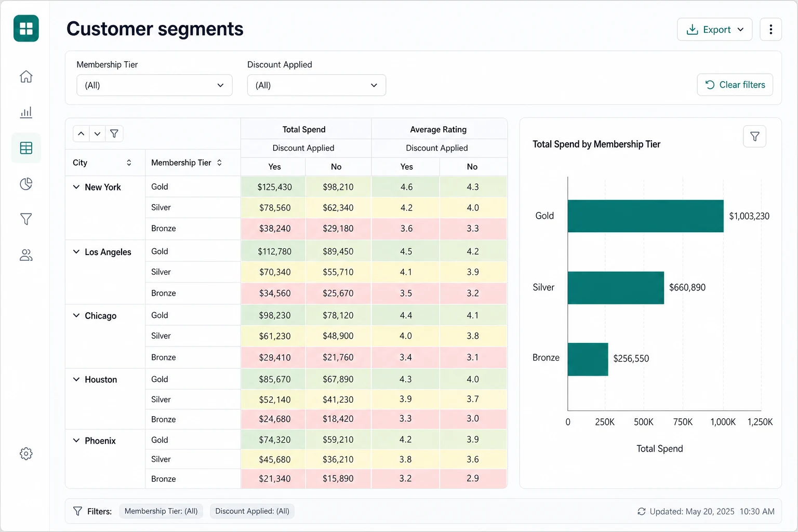This screenshot has height=532, width=798.
Task: Click the $1,003,230 Gold total label
Action: tap(749, 216)
